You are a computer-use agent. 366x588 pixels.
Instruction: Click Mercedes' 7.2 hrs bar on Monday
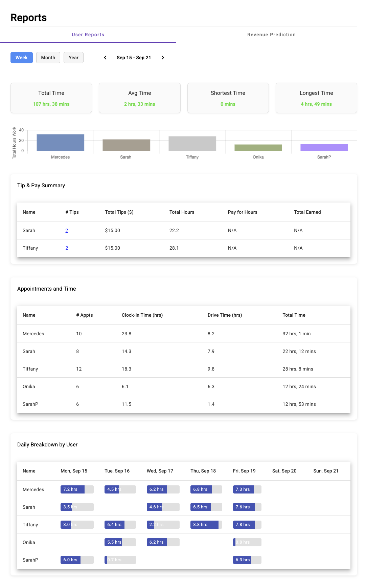point(77,489)
